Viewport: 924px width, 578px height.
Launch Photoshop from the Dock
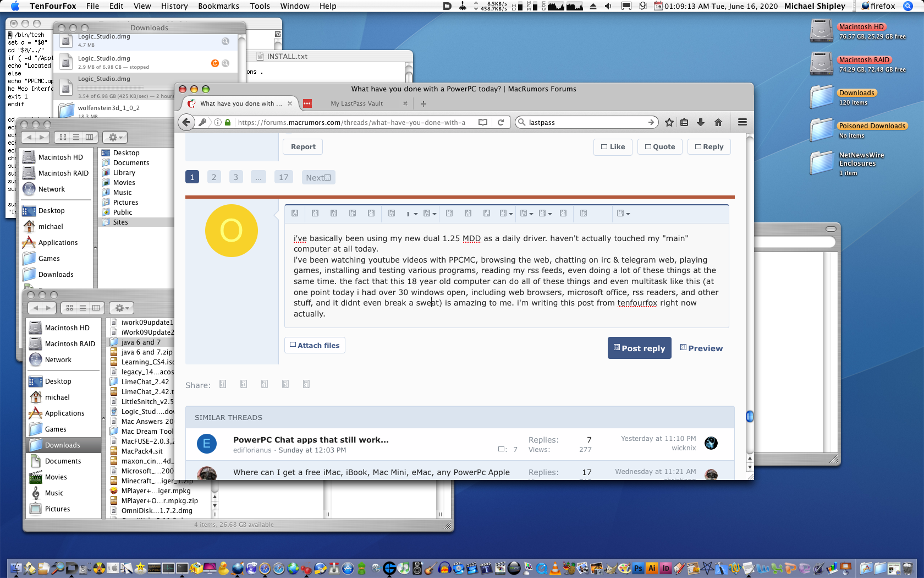coord(637,568)
